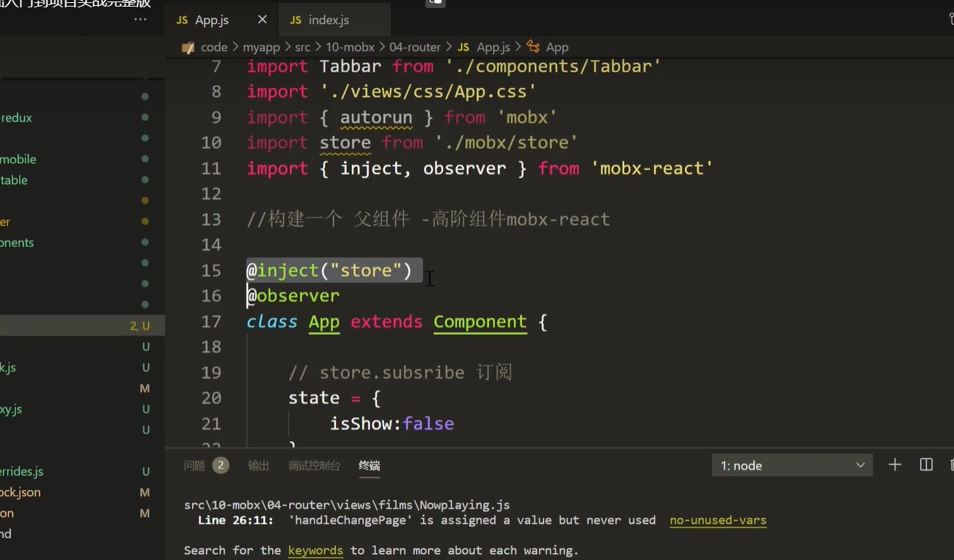Select the 终端 terminal tab

click(x=369, y=465)
